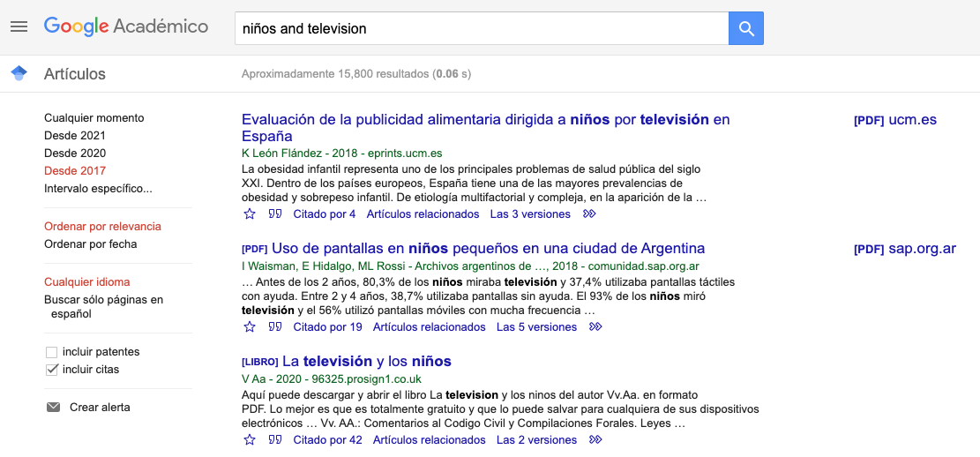Open the [PDF] ucm.es link
The width and height of the screenshot is (980, 457).
(x=894, y=120)
